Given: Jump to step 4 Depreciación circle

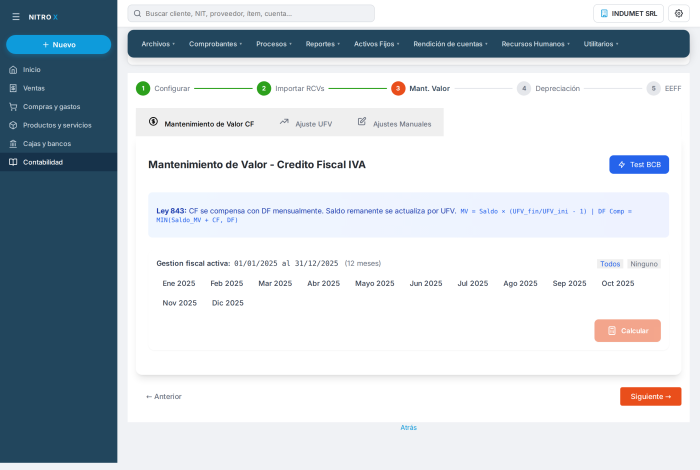Looking at the screenshot, I should coord(524,88).
